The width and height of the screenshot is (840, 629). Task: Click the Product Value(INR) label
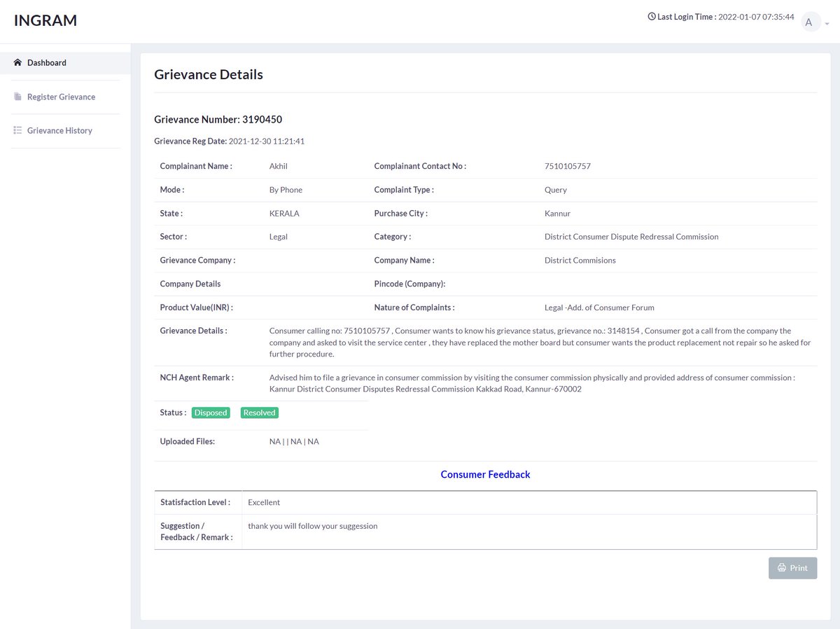pyautogui.click(x=197, y=307)
